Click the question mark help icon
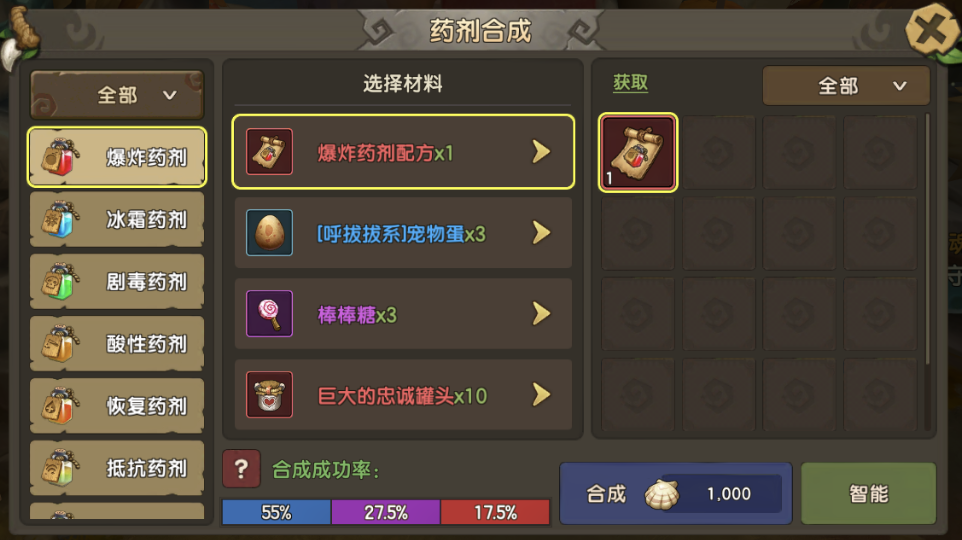 point(241,469)
